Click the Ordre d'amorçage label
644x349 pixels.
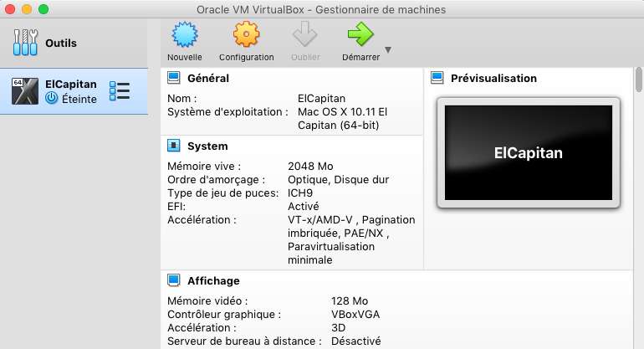coord(217,180)
